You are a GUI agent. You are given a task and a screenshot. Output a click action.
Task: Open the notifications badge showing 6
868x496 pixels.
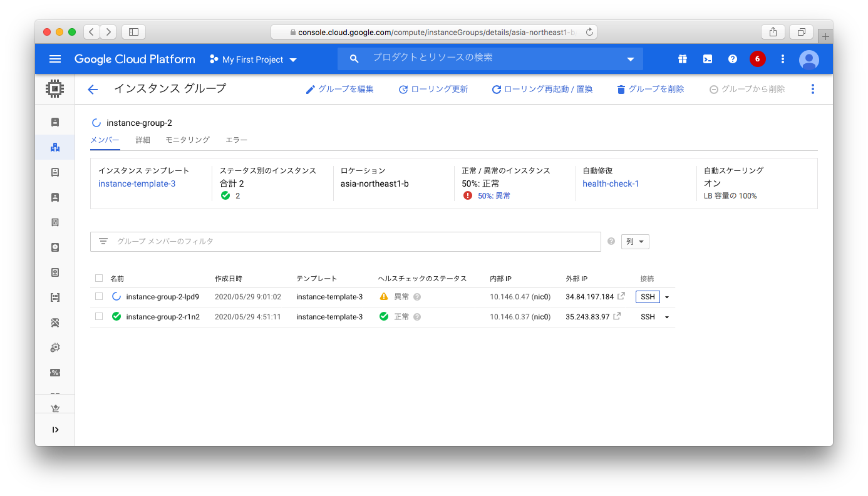757,59
